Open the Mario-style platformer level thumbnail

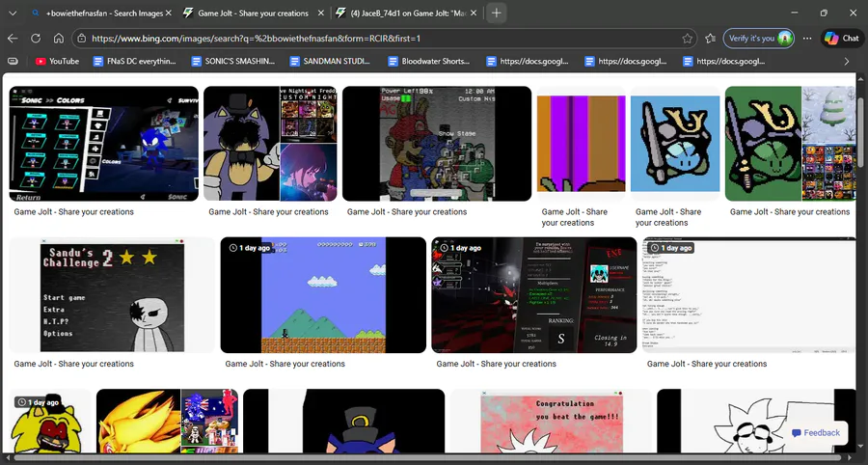coord(323,295)
